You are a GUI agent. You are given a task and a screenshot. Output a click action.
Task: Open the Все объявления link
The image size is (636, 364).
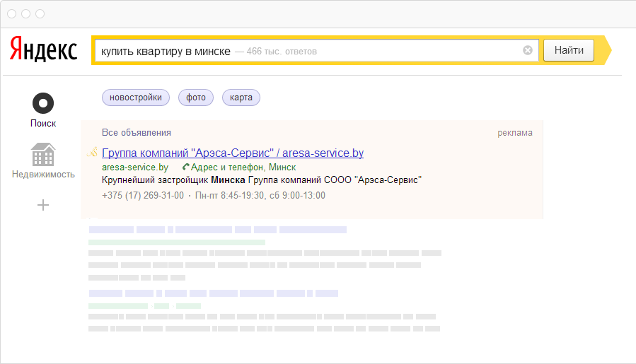pyautogui.click(x=137, y=133)
